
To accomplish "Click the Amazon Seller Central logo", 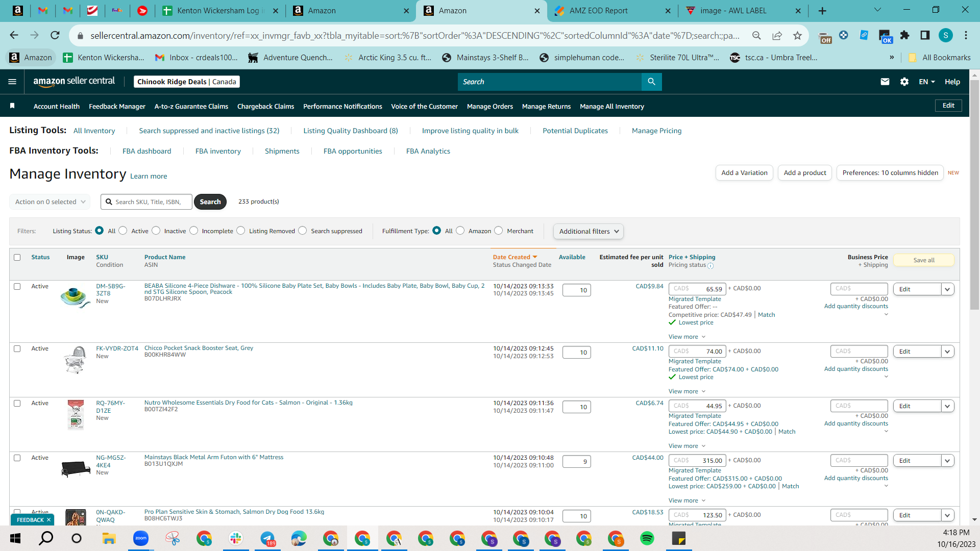I will tap(74, 82).
